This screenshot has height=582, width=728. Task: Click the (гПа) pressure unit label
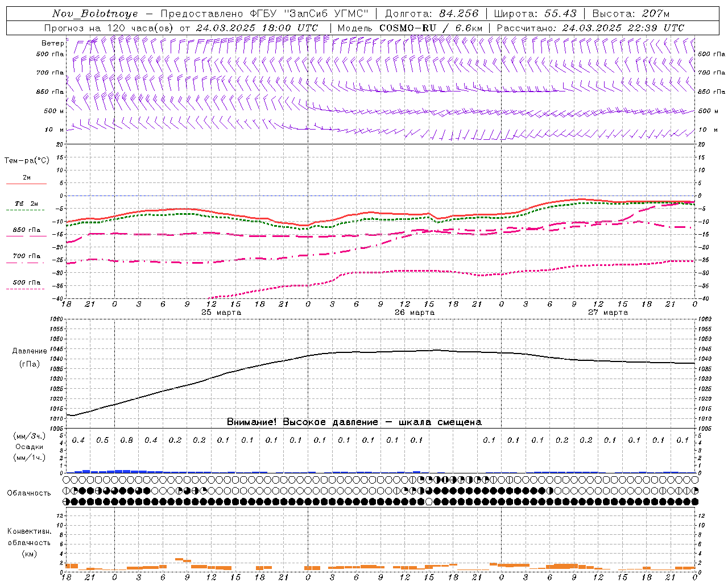point(30,364)
